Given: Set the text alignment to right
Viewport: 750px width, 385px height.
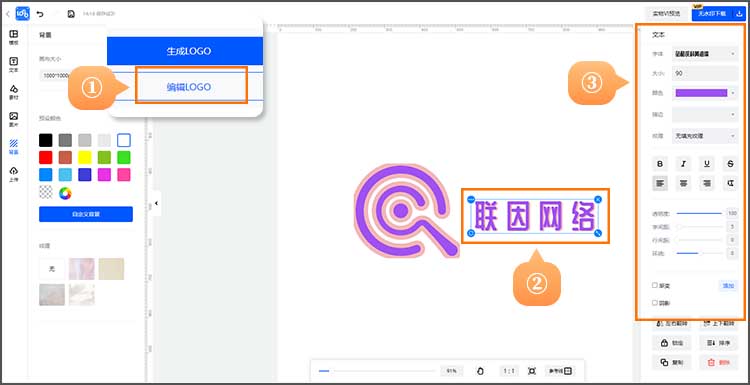Looking at the screenshot, I should [x=706, y=183].
